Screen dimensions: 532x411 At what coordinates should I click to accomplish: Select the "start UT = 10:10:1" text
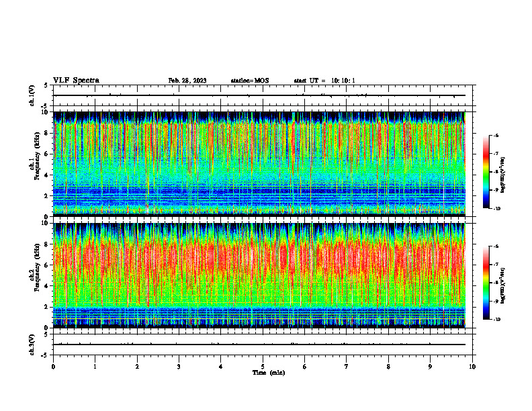(324, 81)
